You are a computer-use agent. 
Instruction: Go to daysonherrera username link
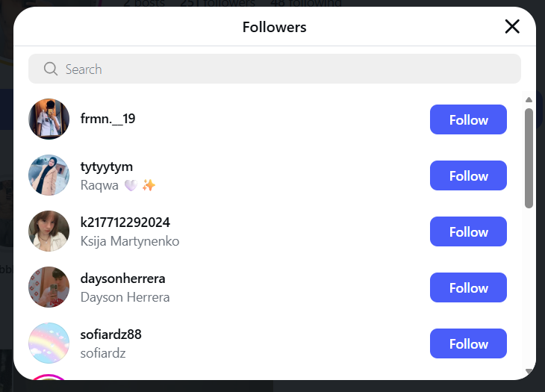coord(123,279)
